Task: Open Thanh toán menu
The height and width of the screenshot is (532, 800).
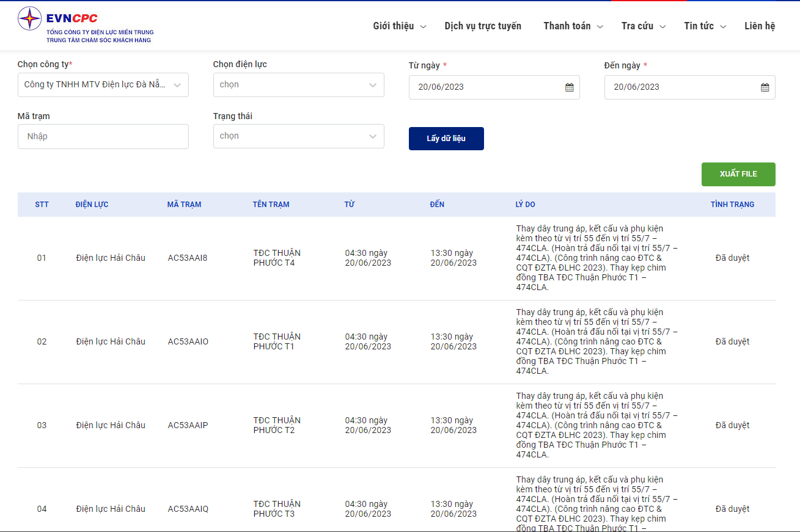Action: pos(567,26)
